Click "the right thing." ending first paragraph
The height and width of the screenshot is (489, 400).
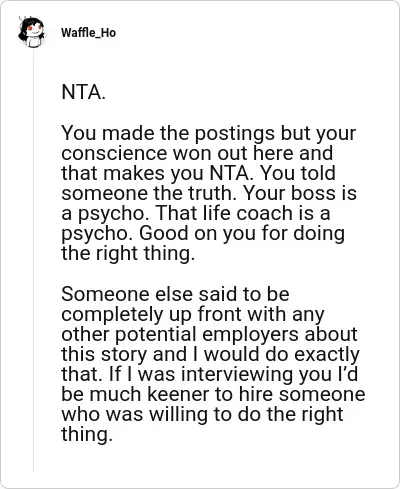(128, 253)
